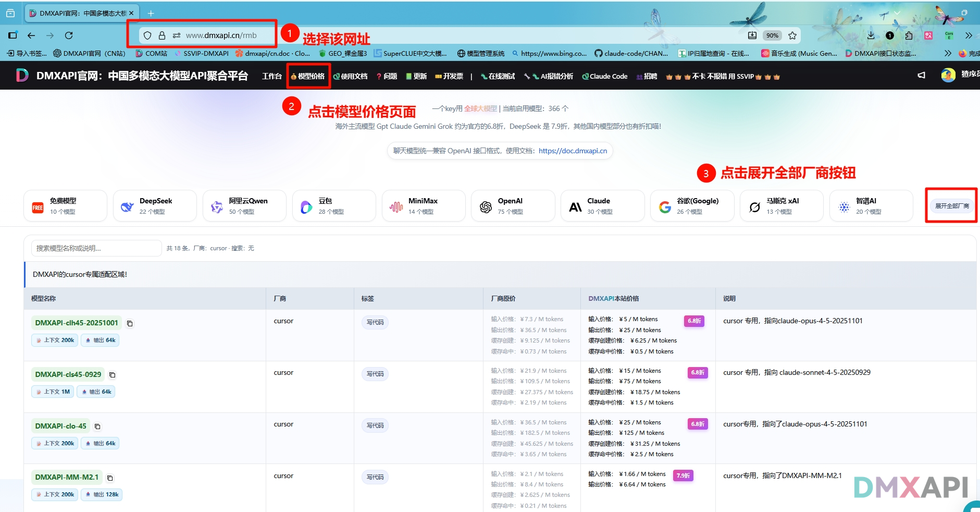Open the 使用文档 menu item
Image resolution: width=980 pixels, height=512 pixels.
coord(351,76)
